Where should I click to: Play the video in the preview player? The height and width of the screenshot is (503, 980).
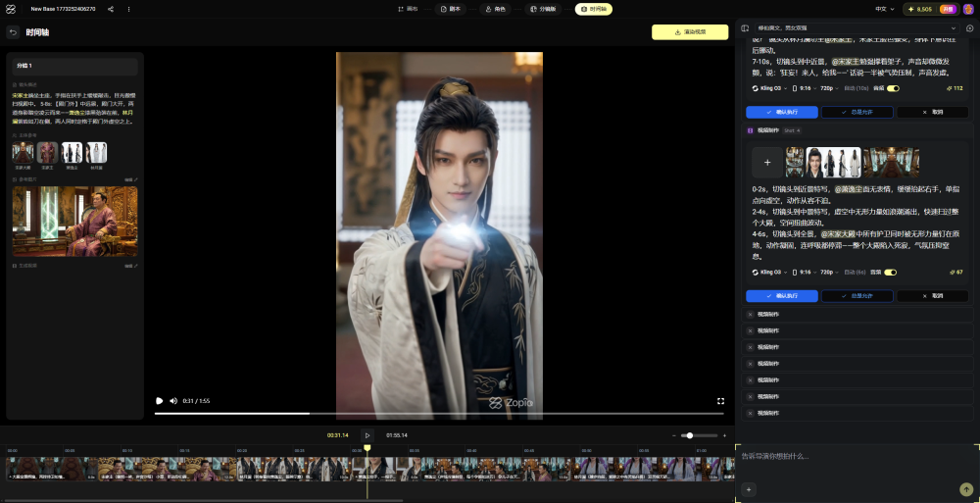pyautogui.click(x=160, y=401)
